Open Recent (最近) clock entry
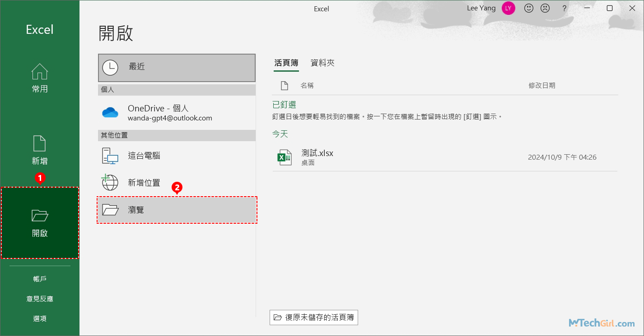The image size is (644, 336). [110, 67]
